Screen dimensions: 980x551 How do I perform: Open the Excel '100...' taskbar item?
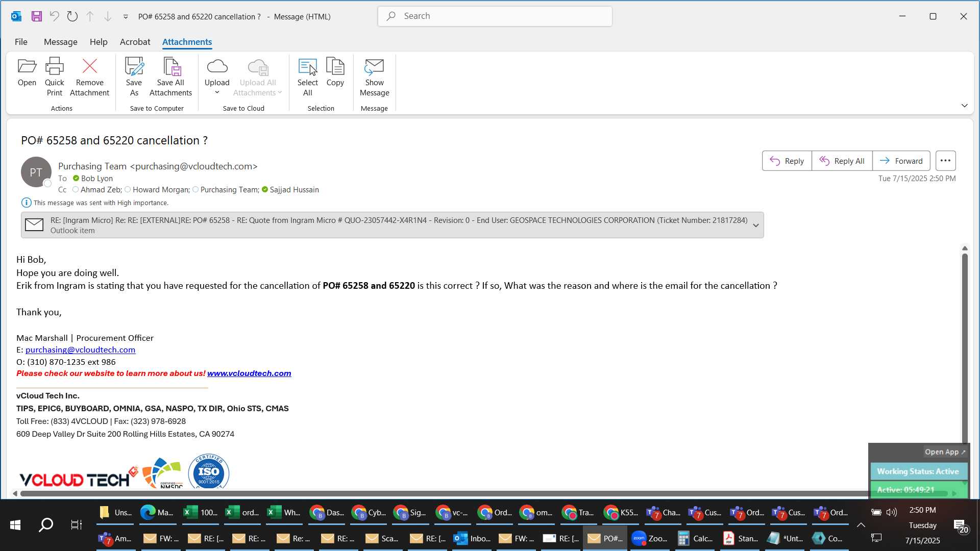200,513
